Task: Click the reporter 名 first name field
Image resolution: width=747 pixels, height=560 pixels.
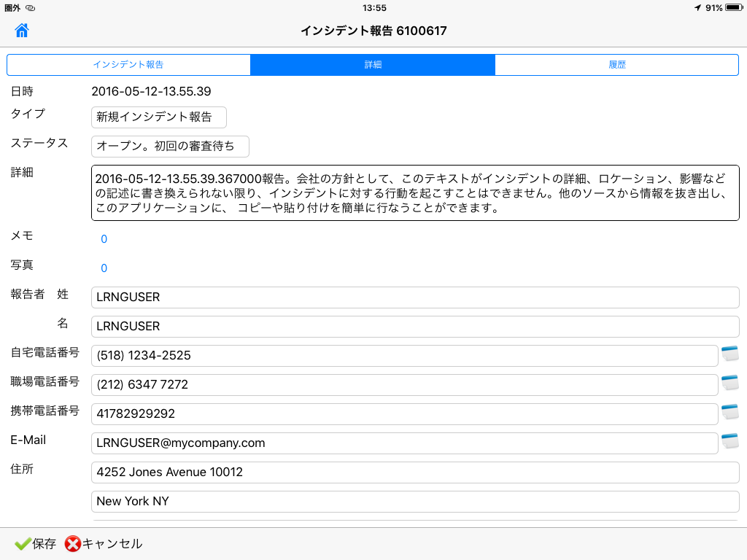Action: tap(415, 327)
